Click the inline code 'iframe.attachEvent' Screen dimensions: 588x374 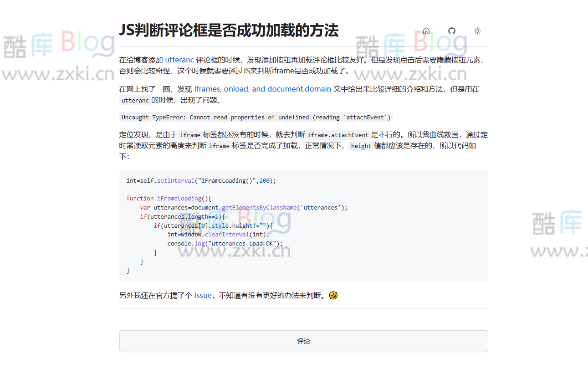click(338, 134)
